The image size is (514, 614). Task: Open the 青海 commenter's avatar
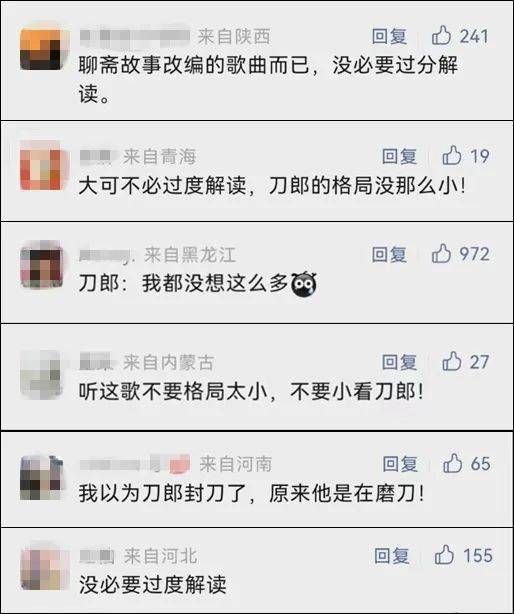pyautogui.click(x=41, y=168)
